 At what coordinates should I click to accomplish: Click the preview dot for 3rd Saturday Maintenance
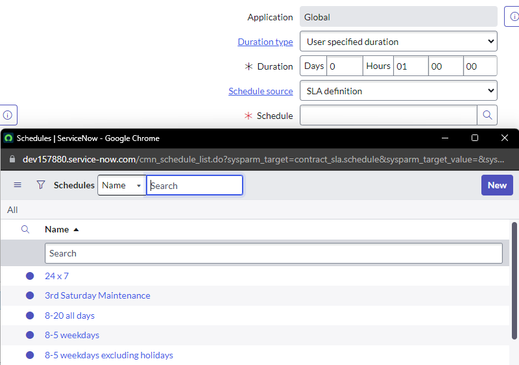pyautogui.click(x=30, y=296)
